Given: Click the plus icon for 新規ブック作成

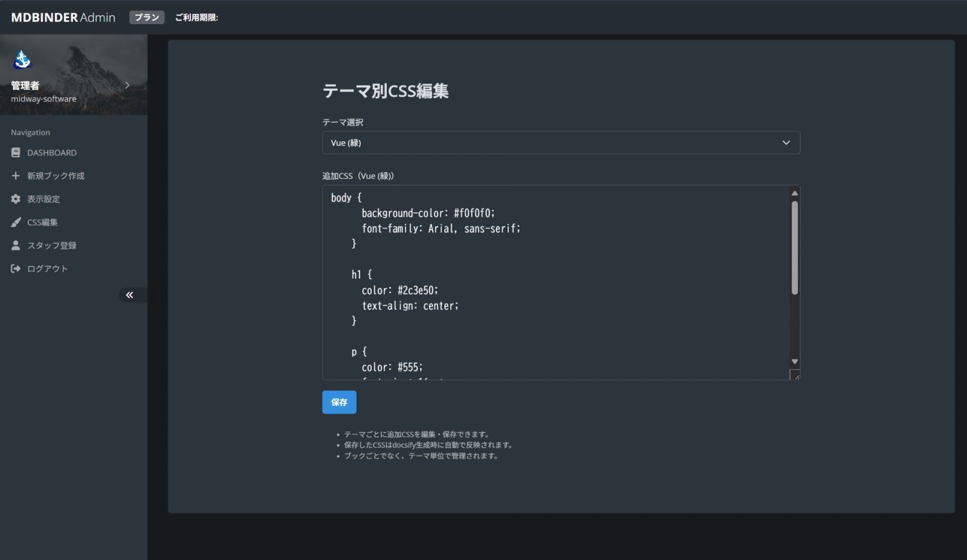Looking at the screenshot, I should [x=16, y=176].
